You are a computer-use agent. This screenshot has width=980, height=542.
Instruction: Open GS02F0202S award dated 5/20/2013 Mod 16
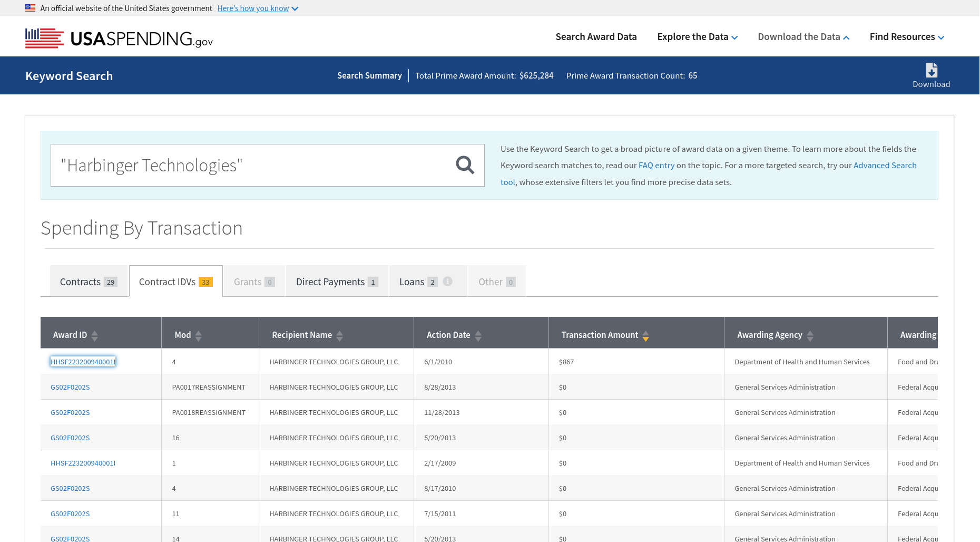pos(70,438)
